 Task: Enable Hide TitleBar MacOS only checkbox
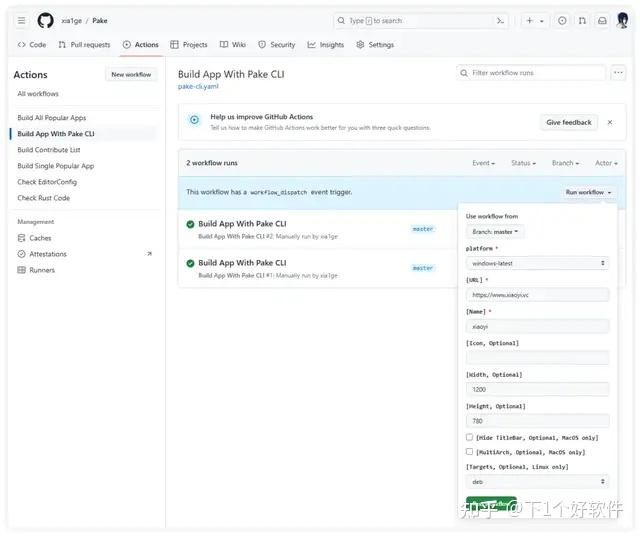click(x=469, y=437)
